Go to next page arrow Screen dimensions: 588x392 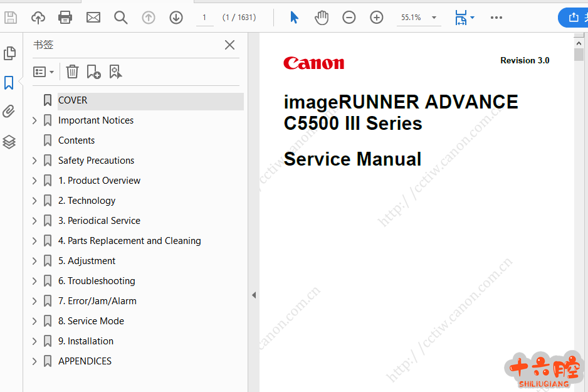pyautogui.click(x=176, y=18)
